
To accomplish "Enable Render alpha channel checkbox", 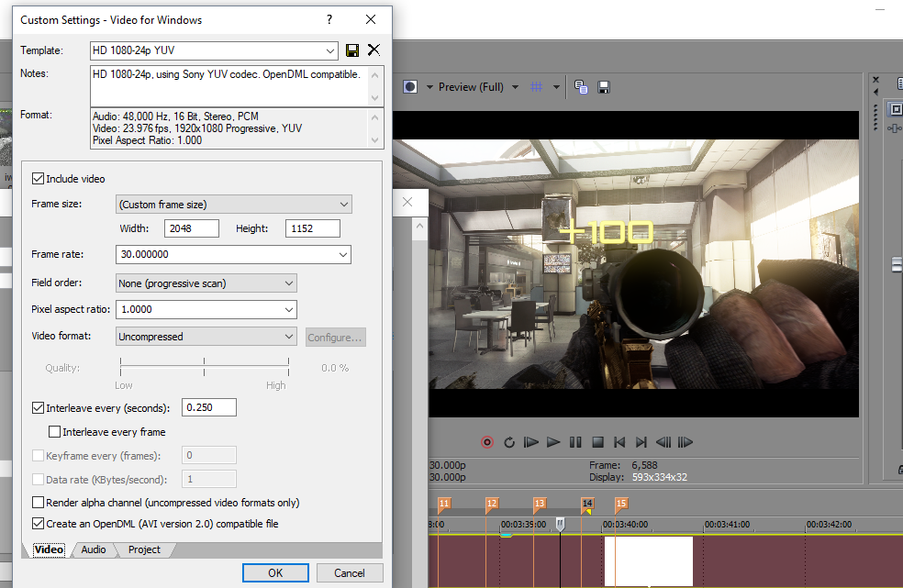I will pos(39,503).
